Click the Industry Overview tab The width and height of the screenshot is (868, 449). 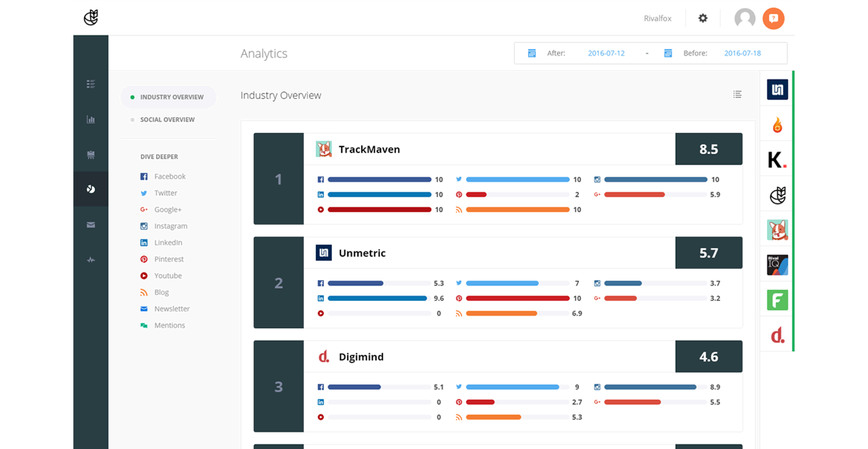[172, 97]
